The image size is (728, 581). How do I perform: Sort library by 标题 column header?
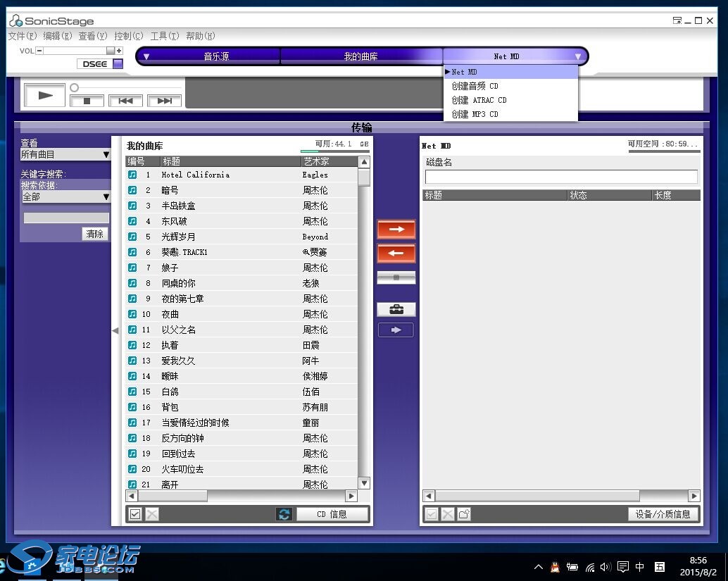click(x=230, y=161)
